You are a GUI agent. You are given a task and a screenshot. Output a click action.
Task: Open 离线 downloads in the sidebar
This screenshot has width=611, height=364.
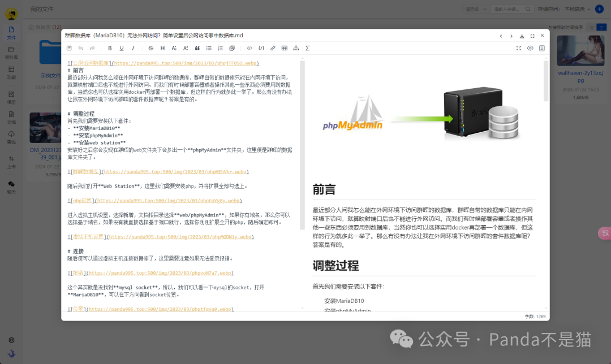(11, 137)
